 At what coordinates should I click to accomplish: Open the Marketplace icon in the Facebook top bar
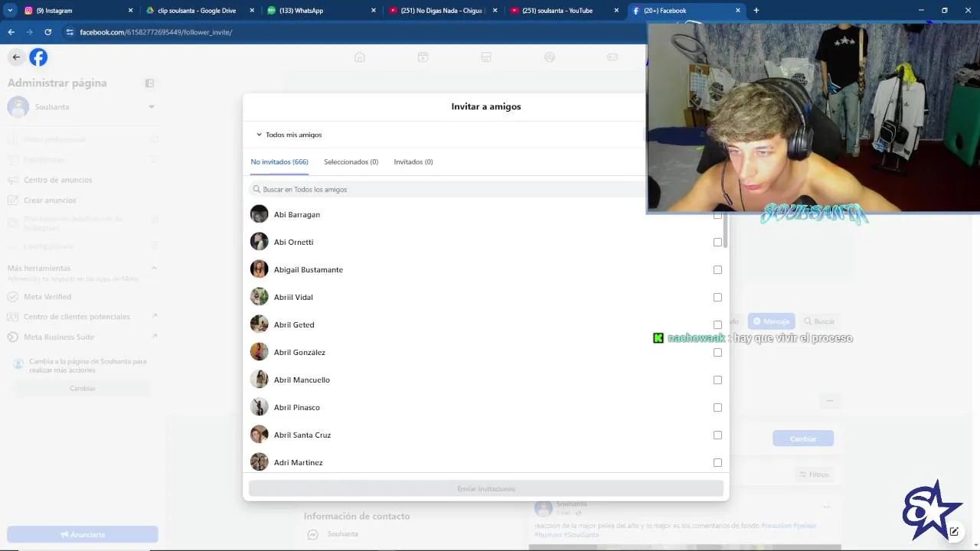click(485, 57)
